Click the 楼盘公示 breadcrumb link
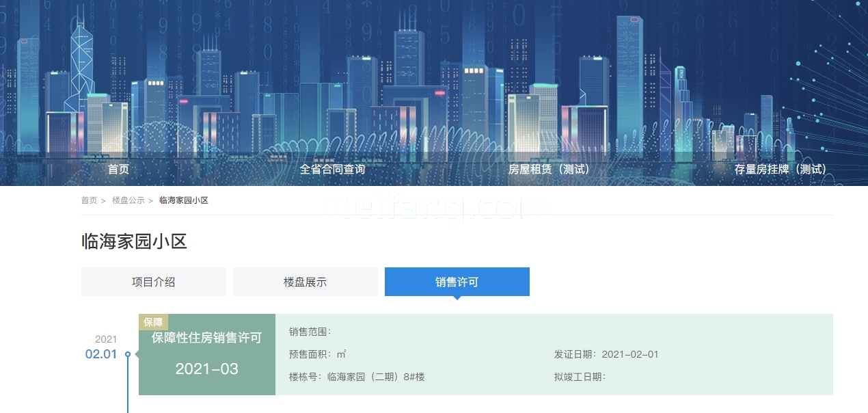This screenshot has height=413, width=868. (128, 200)
